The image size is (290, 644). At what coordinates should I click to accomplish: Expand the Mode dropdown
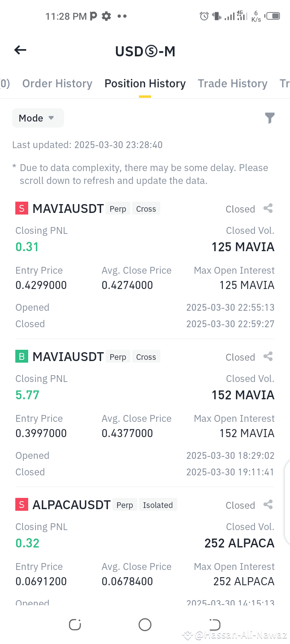(38, 118)
